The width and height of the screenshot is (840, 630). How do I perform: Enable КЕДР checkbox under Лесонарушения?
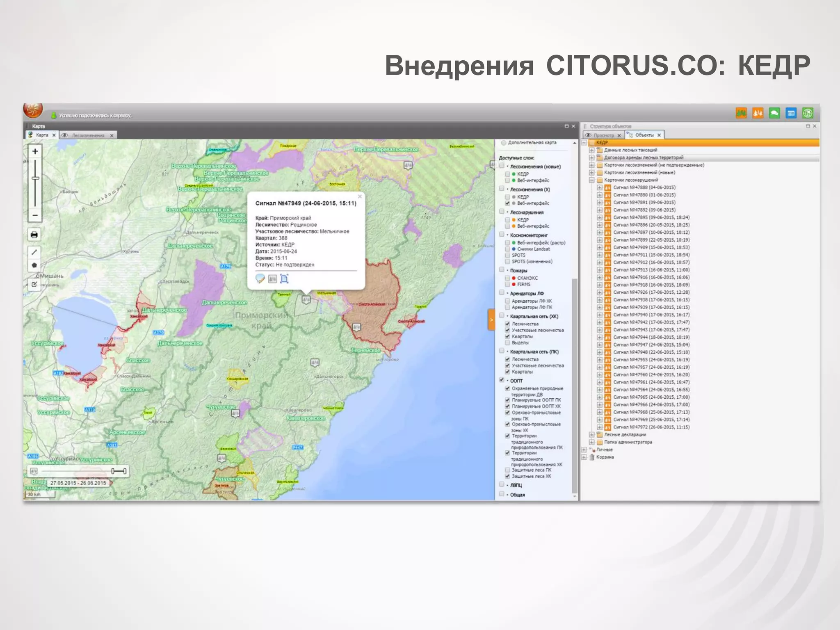click(x=508, y=220)
